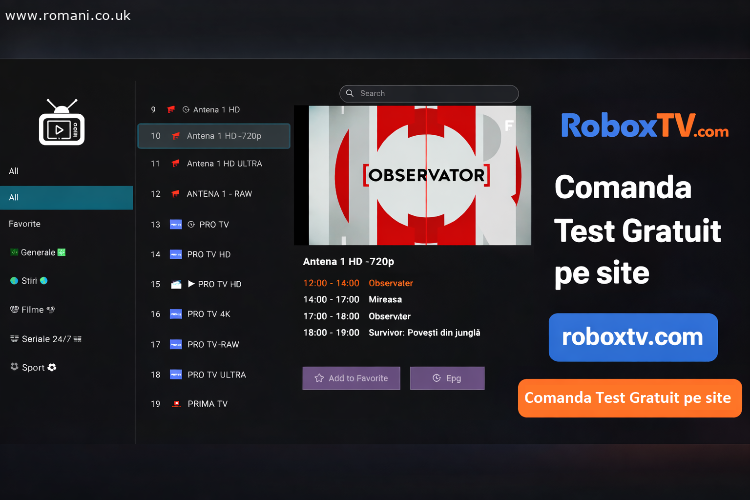The height and width of the screenshot is (500, 750).
Task: Click the Antena 1 HD channel logo, row 9
Action: coord(171,110)
